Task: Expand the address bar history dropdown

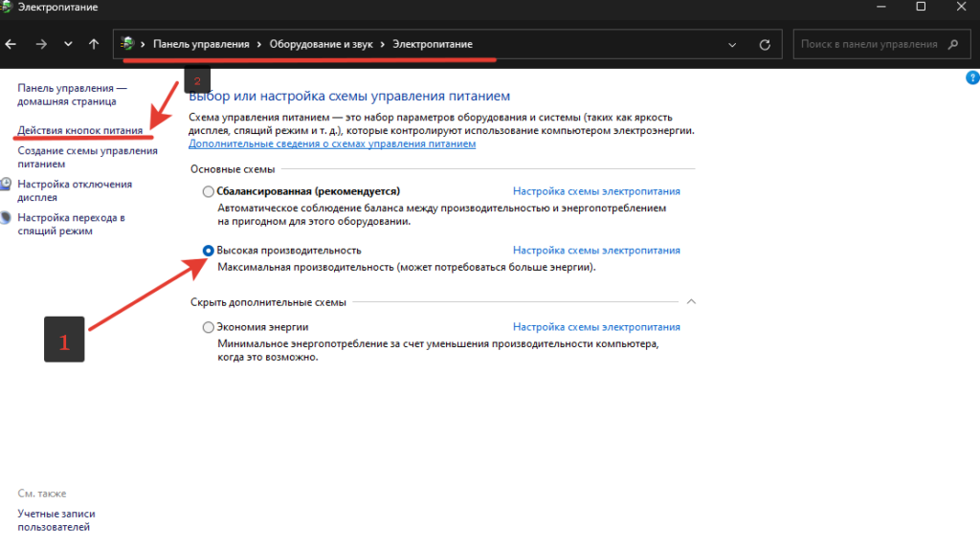Action: point(732,45)
